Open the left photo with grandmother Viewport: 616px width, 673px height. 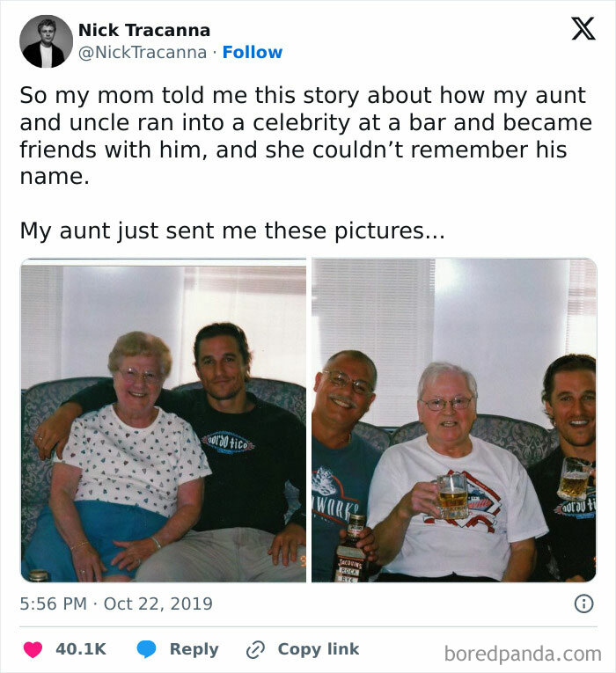(x=164, y=421)
